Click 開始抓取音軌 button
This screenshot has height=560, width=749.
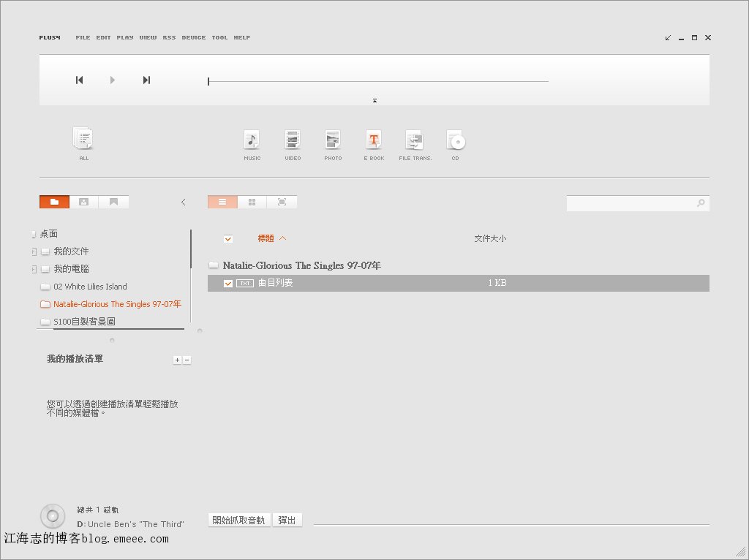pyautogui.click(x=239, y=520)
